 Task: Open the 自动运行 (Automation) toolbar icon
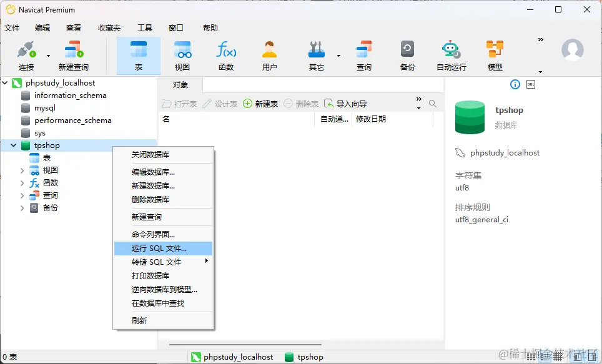coord(450,54)
